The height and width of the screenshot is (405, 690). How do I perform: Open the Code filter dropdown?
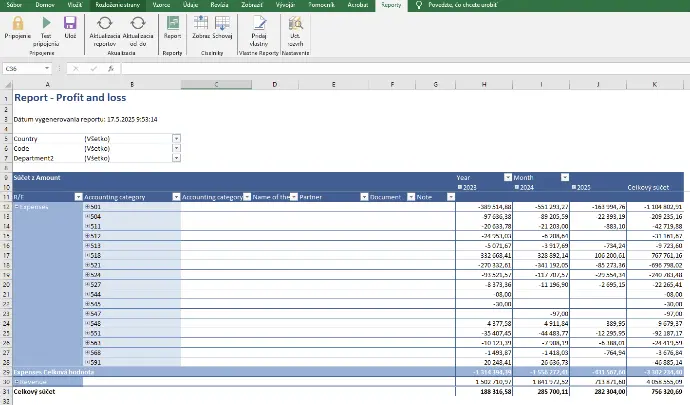coord(176,148)
